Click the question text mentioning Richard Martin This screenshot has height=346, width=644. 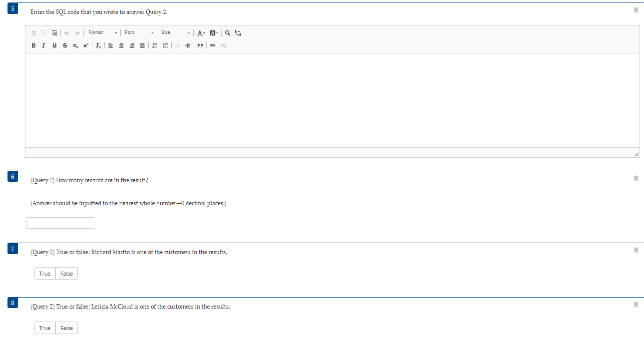click(x=129, y=252)
